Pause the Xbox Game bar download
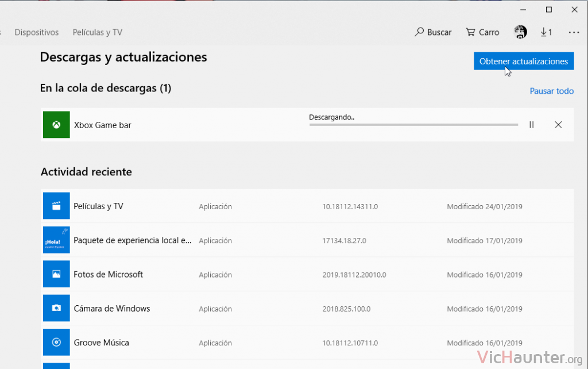 click(531, 125)
